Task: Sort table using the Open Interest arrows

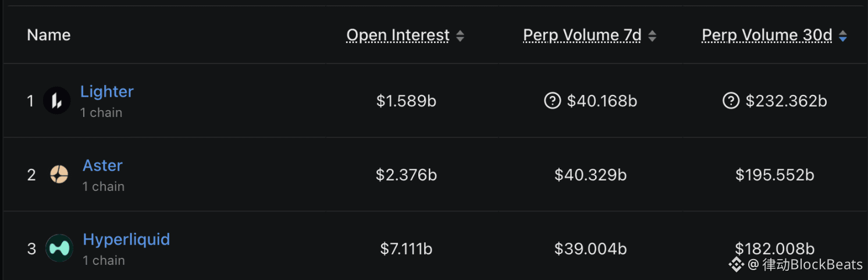Action: pos(460,36)
